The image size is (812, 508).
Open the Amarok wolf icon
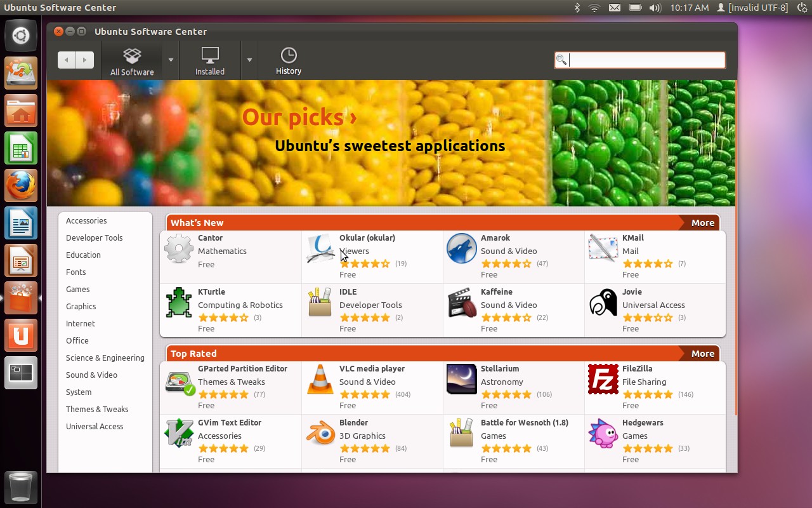pos(462,248)
